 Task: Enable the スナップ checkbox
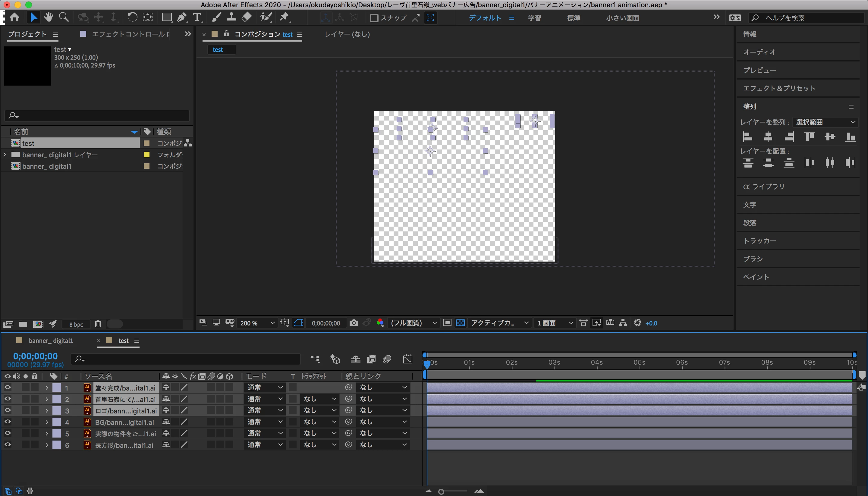coord(374,18)
